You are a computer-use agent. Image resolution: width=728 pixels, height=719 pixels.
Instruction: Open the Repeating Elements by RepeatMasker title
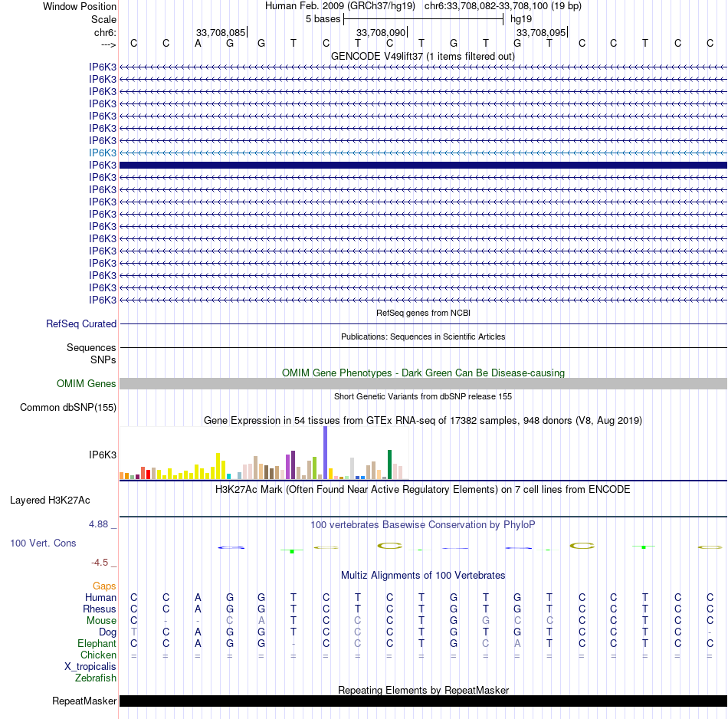423,690
